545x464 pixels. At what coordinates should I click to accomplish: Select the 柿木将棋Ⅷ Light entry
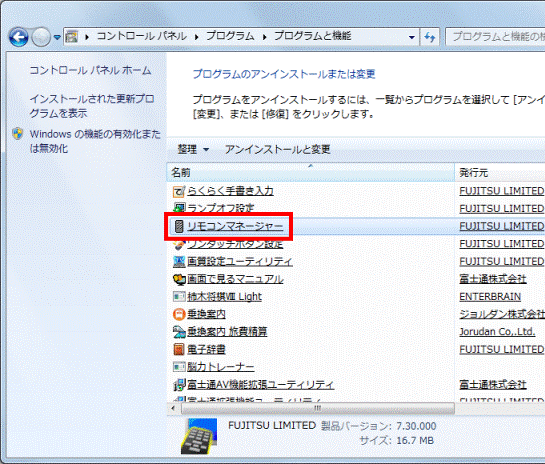pos(224,296)
